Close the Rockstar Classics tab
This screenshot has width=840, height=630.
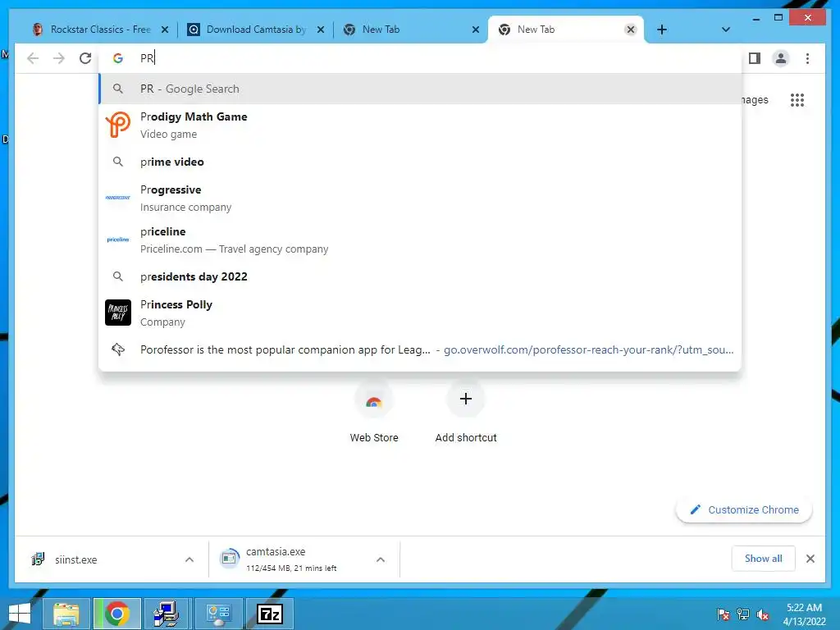(165, 30)
